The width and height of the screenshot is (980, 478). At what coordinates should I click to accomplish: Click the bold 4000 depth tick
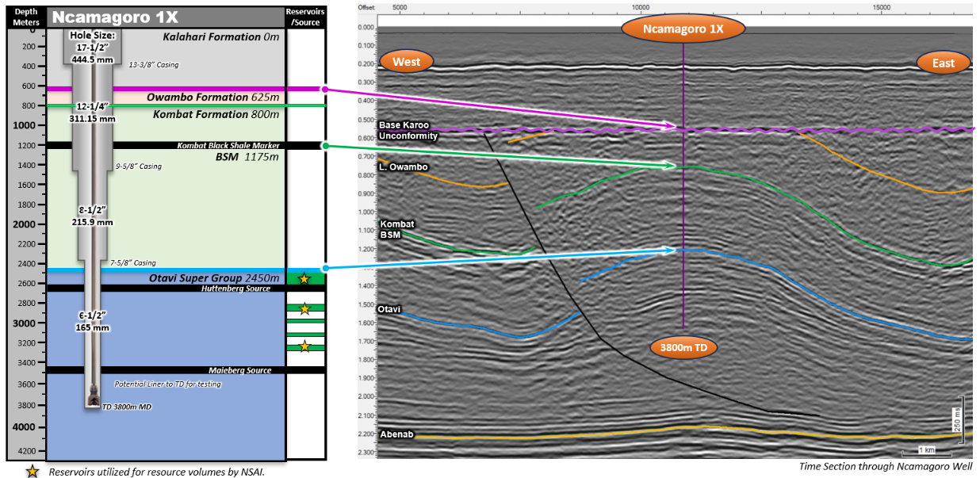coord(24,427)
